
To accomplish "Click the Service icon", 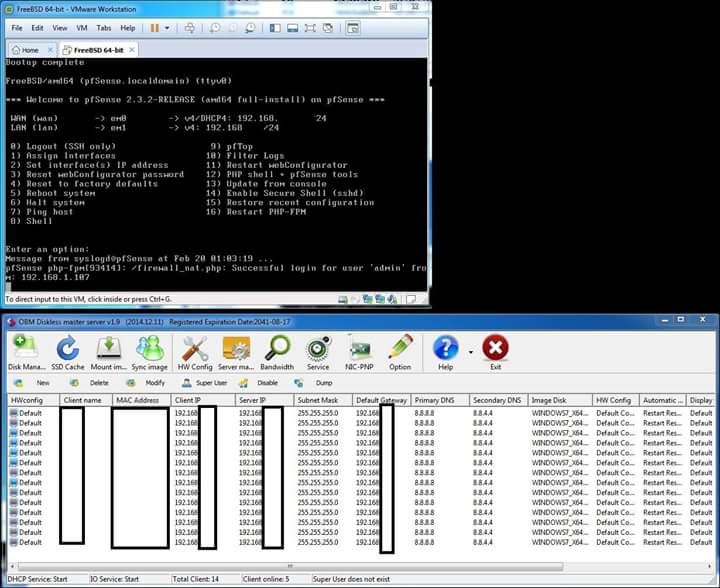I will point(318,353).
